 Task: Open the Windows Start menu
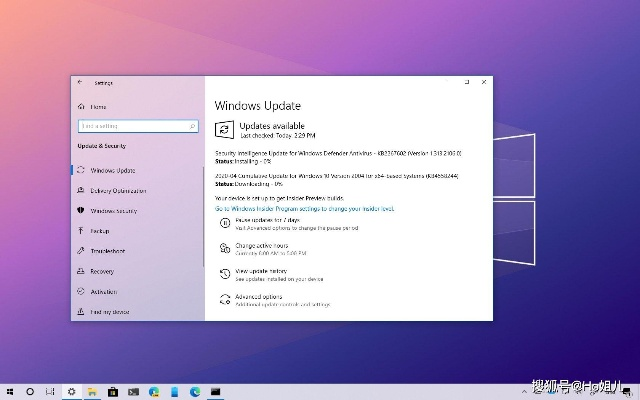click(x=10, y=391)
